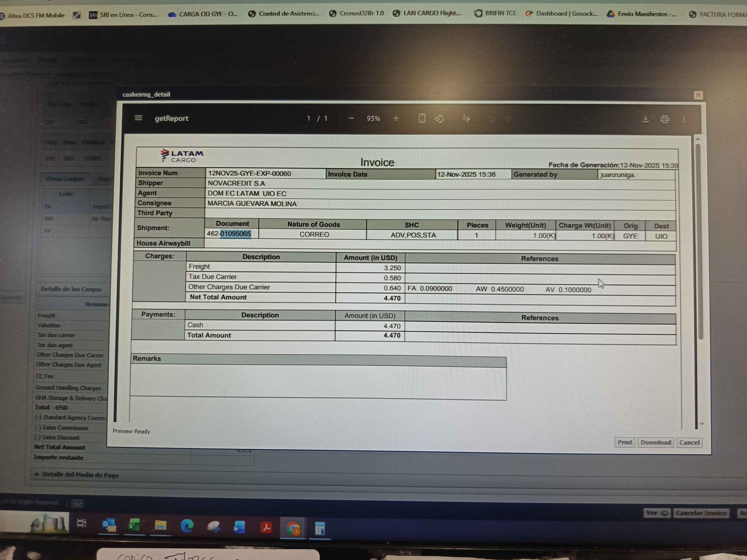Click the rotate counterclockwise icon
The image size is (747, 560).
click(439, 119)
